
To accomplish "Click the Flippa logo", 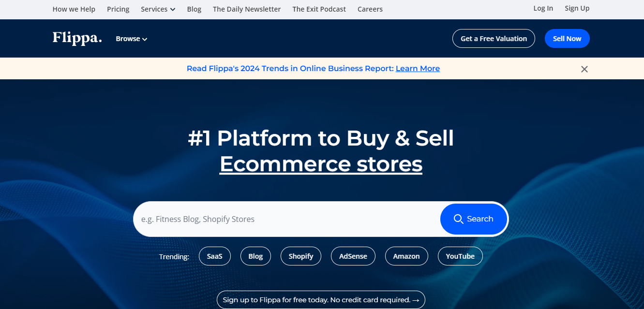I will tap(77, 38).
